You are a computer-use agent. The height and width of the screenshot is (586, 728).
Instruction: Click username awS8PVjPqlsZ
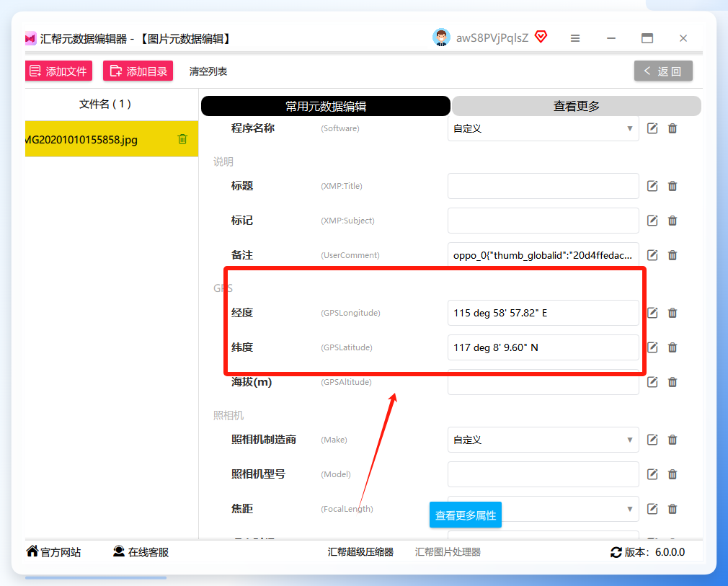click(x=492, y=38)
